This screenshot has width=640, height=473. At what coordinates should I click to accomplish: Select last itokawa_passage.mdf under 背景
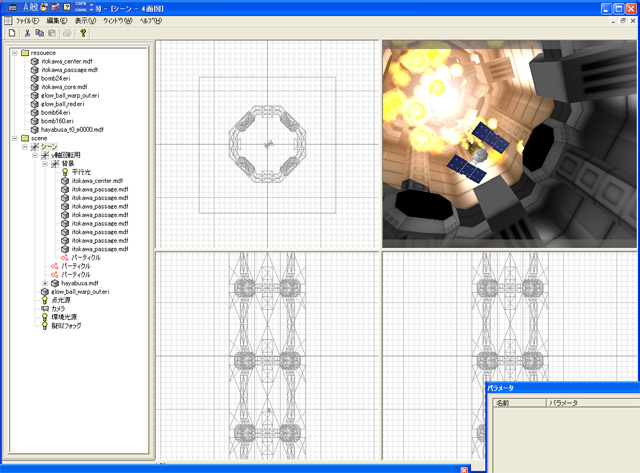coord(100,249)
